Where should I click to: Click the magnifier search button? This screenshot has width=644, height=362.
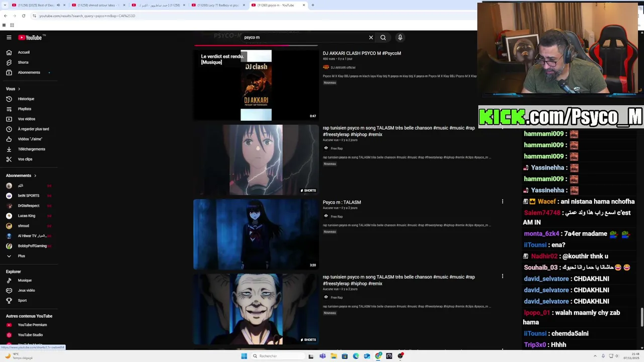pos(383,37)
